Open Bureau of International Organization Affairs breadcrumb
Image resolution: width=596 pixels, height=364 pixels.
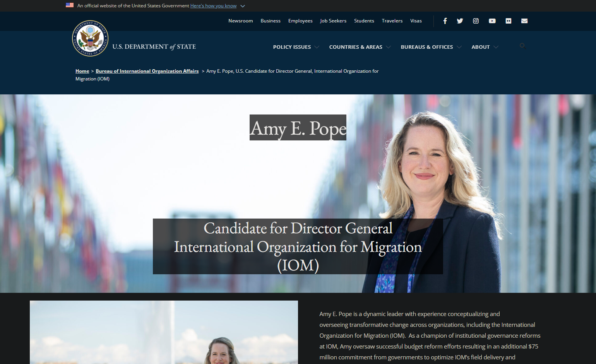click(147, 71)
